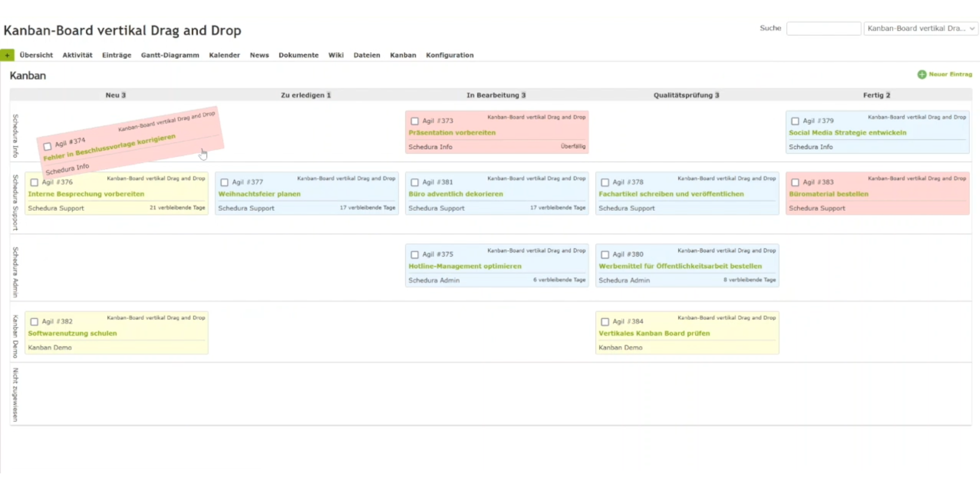This screenshot has height=490, width=980.
Task: Toggle the checkbox on Agil #382 card
Action: click(x=34, y=322)
